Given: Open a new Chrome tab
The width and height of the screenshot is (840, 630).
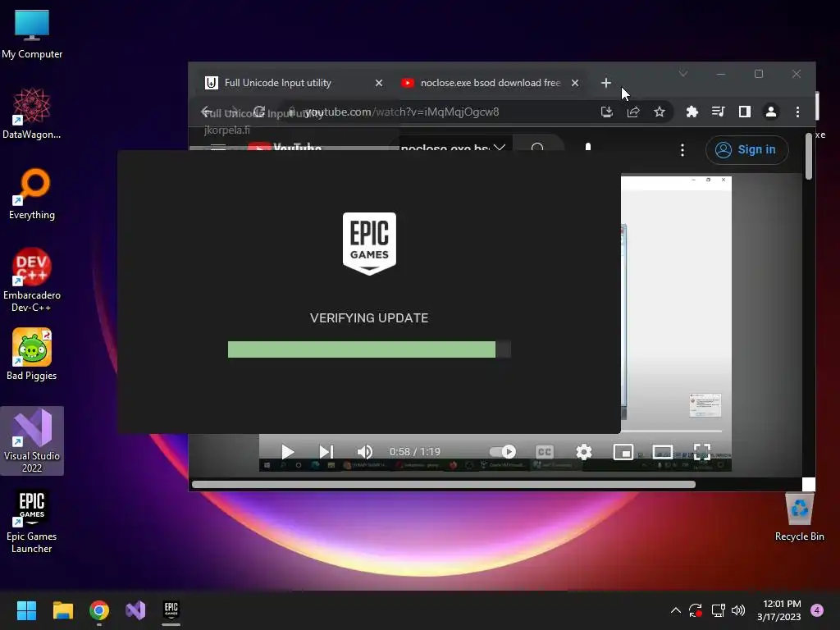Looking at the screenshot, I should (x=606, y=83).
